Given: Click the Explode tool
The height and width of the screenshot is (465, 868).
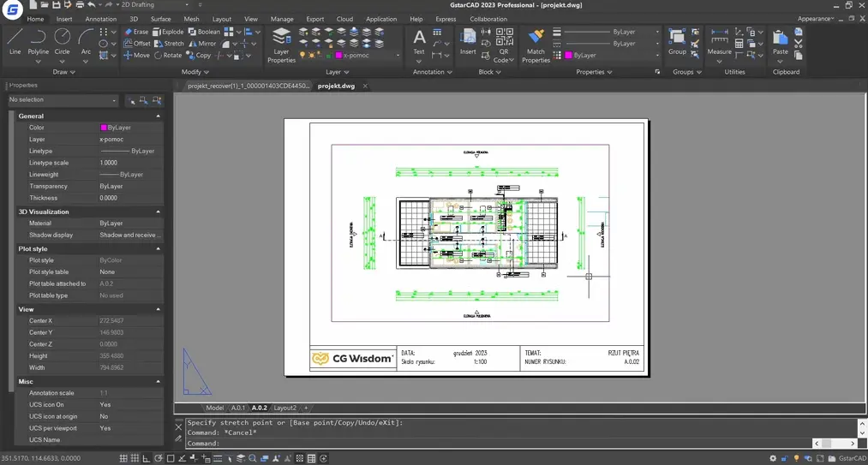Looking at the screenshot, I should pos(168,32).
